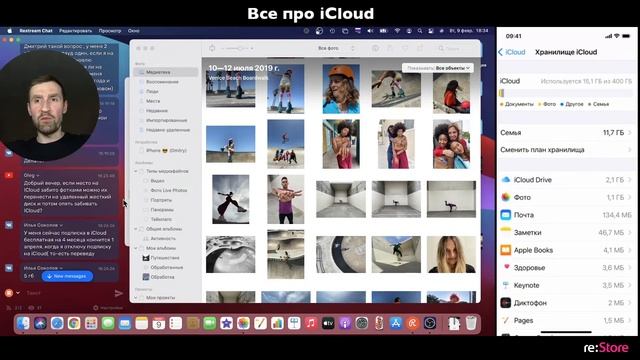Open Заметки storage row

pyautogui.click(x=566, y=232)
